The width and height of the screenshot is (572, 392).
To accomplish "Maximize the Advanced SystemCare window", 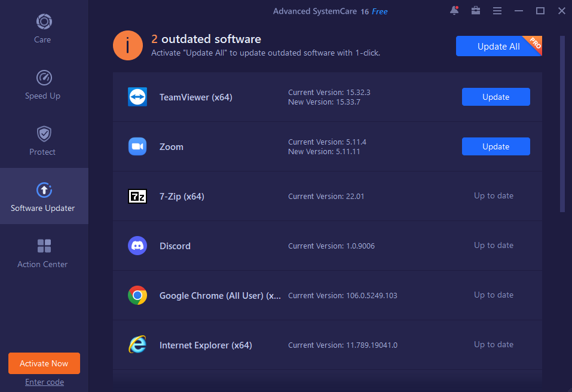I will [540, 11].
